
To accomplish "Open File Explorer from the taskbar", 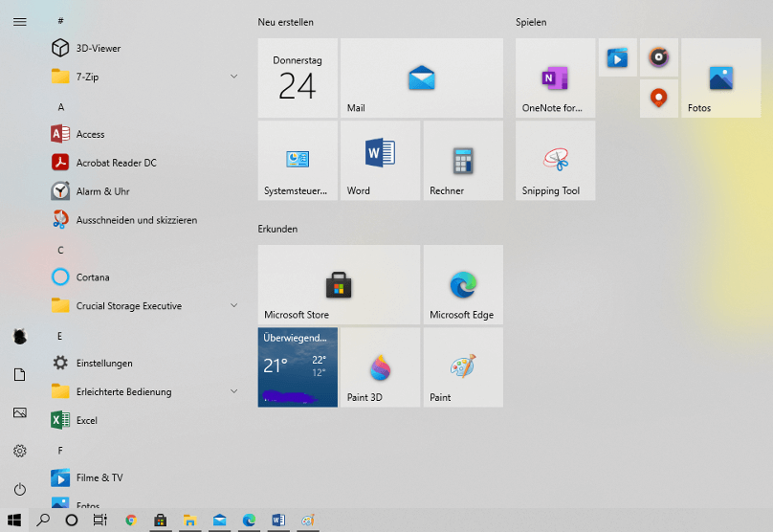I will point(189,521).
